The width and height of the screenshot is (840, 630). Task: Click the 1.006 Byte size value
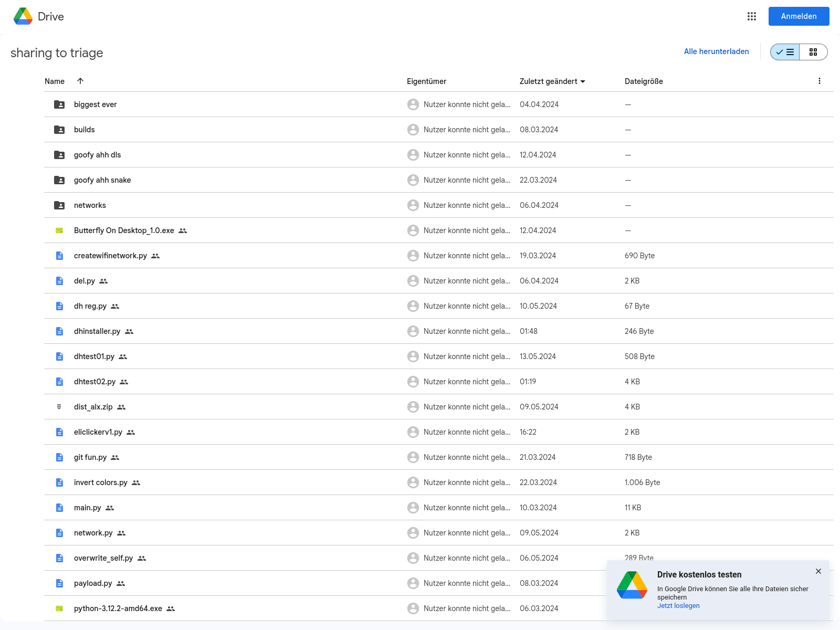point(642,482)
